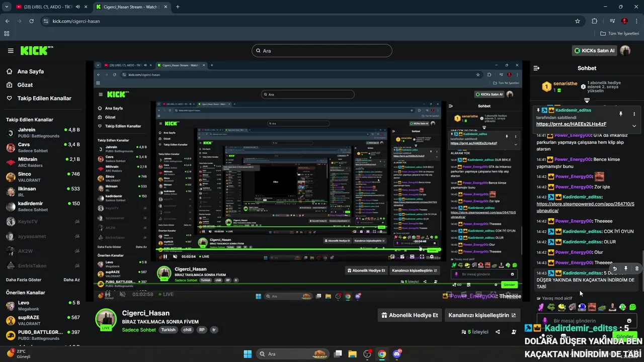Delete the hovered chat message
644x362 pixels.
pyautogui.click(x=636, y=269)
